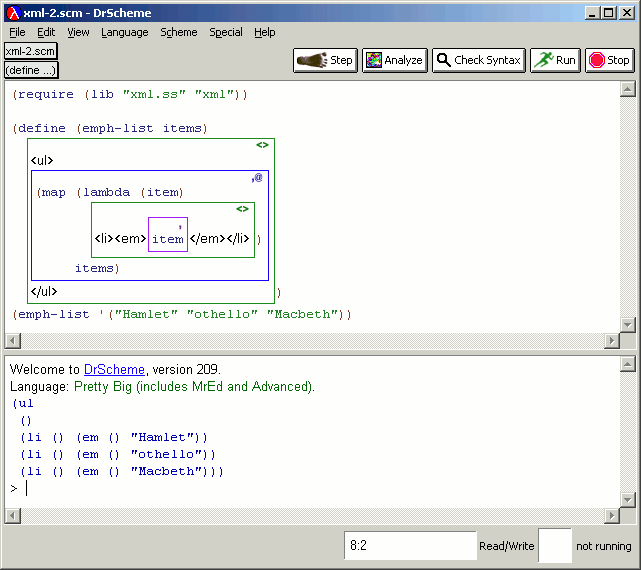Click the (define (emph-list items) line
The image size is (641, 570).
click(x=110, y=128)
